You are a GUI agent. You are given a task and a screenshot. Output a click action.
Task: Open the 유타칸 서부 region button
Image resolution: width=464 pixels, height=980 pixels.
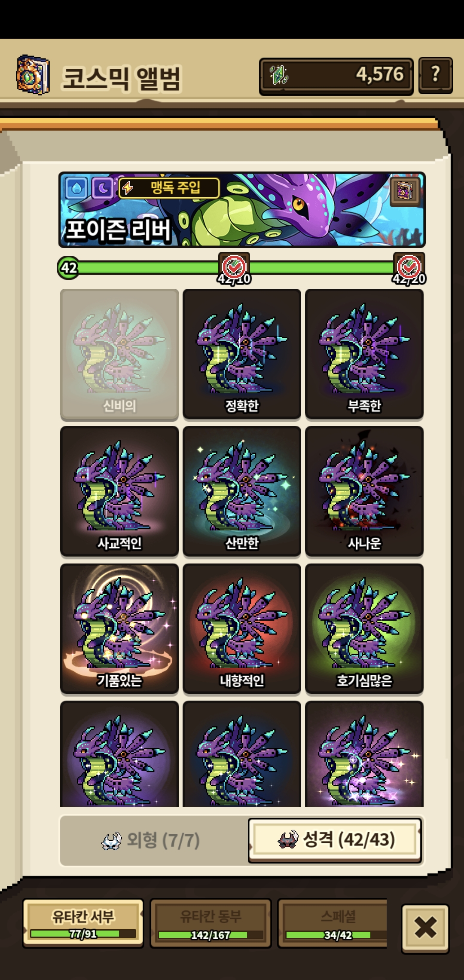click(x=83, y=923)
